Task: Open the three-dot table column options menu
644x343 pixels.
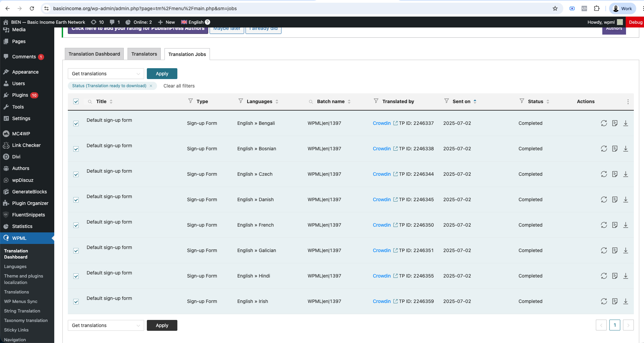Action: [x=628, y=102]
